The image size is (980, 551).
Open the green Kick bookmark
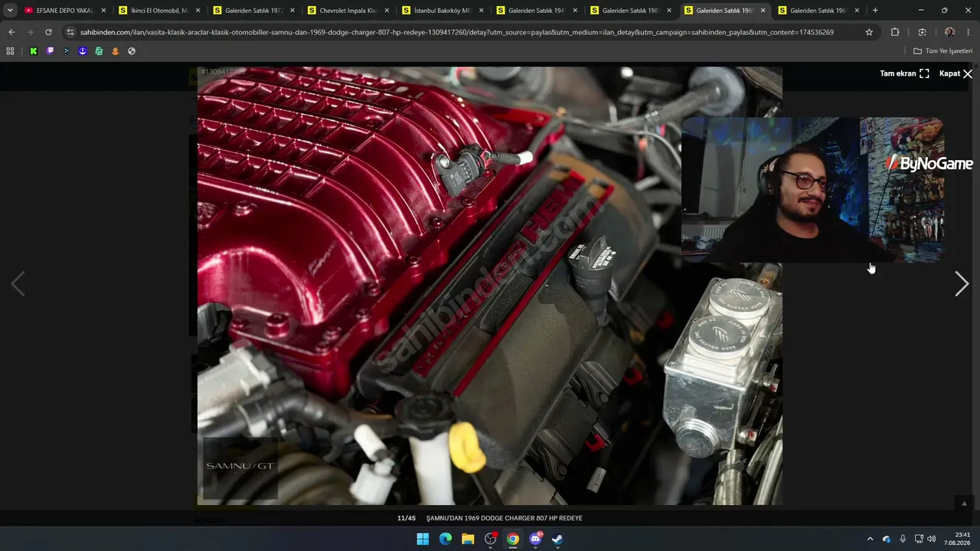[34, 51]
